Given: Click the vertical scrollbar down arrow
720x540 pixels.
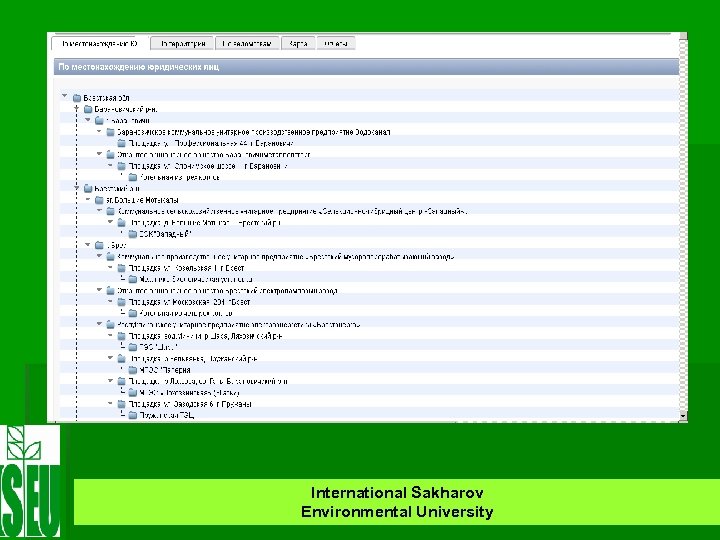Looking at the screenshot, I should [x=683, y=416].
